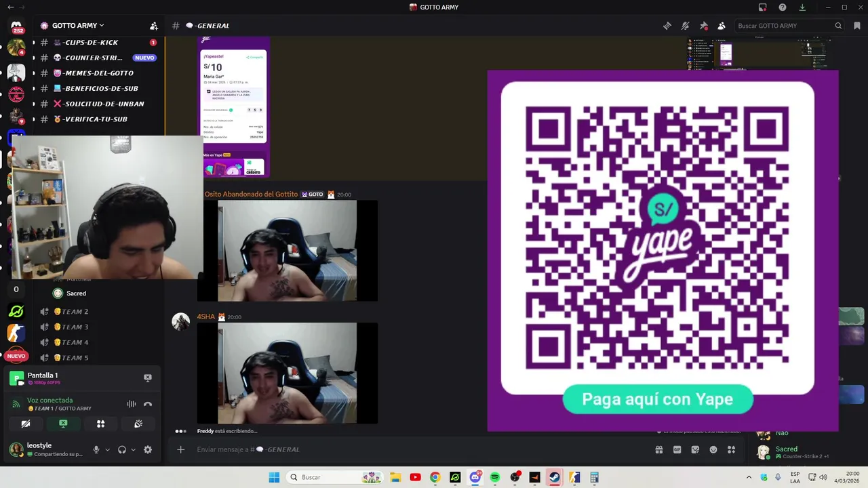
Task: Click the plus attachment button
Action: click(180, 449)
